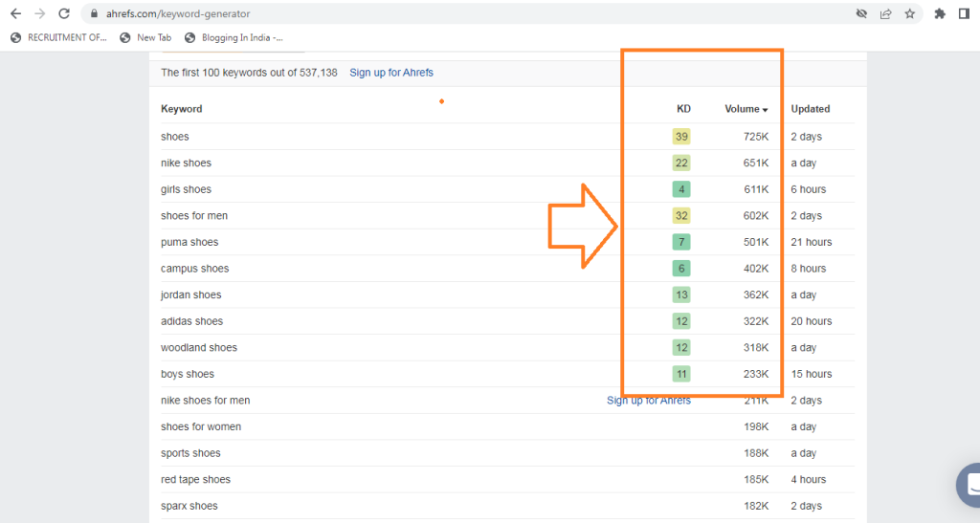Image resolution: width=980 pixels, height=523 pixels.
Task: Click the '6 hours' updated value
Action: click(808, 189)
